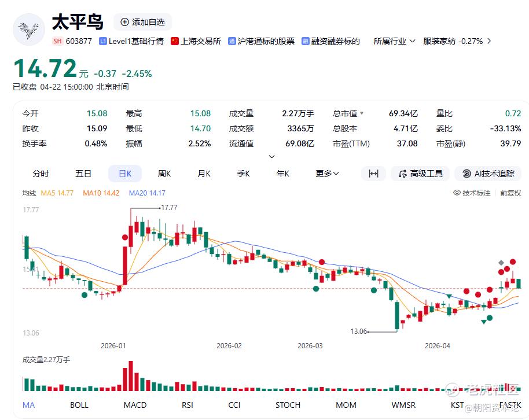Open the 更多 timeframe dropdown
The image size is (529, 420).
click(x=327, y=174)
